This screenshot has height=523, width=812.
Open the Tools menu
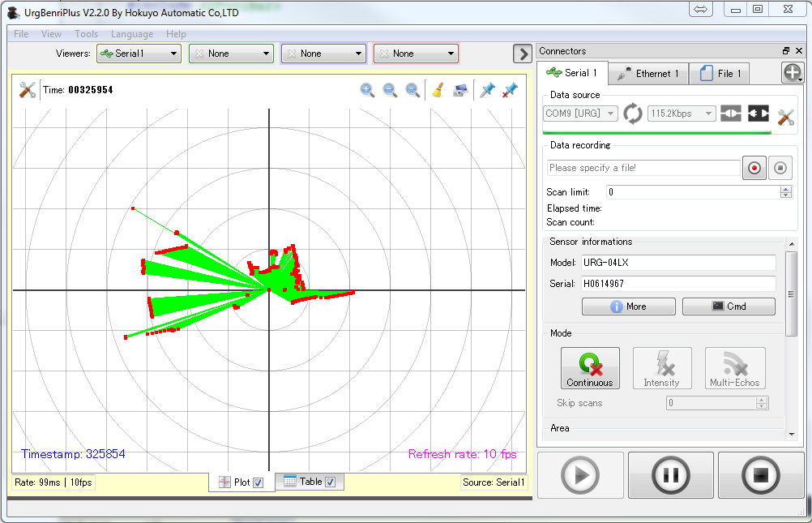coord(86,34)
